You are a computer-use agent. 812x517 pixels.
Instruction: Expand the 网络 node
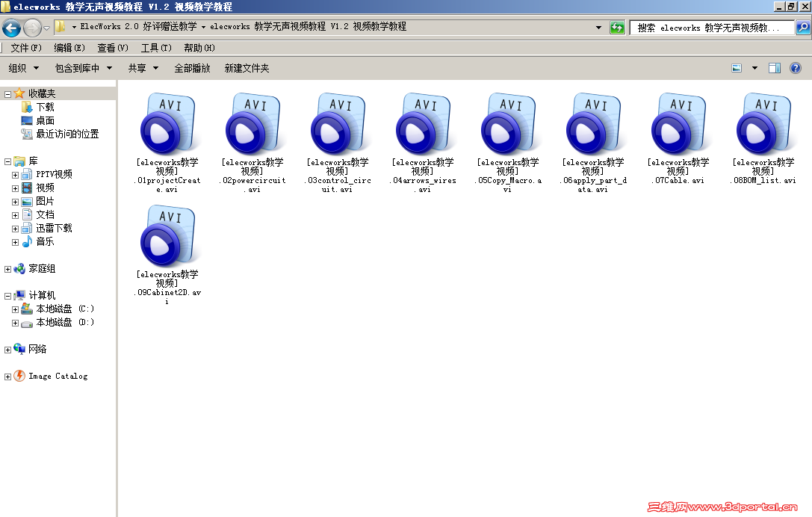point(7,350)
